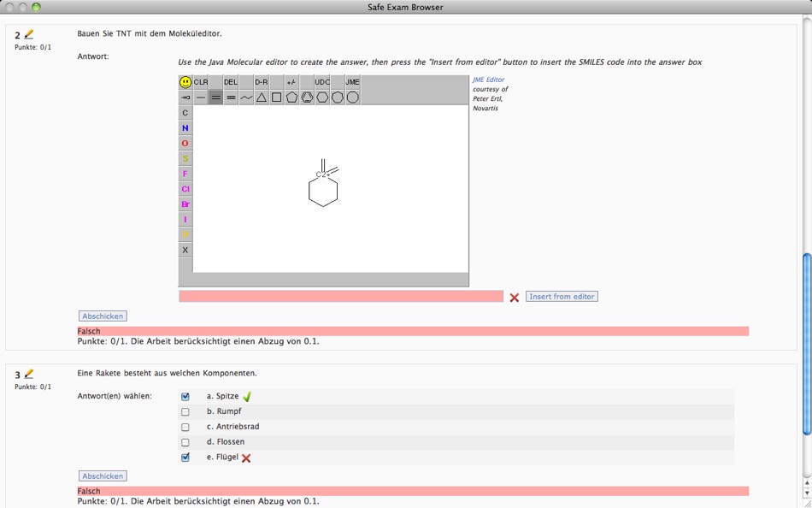Select the red oxygen (O) atom button

(185, 144)
